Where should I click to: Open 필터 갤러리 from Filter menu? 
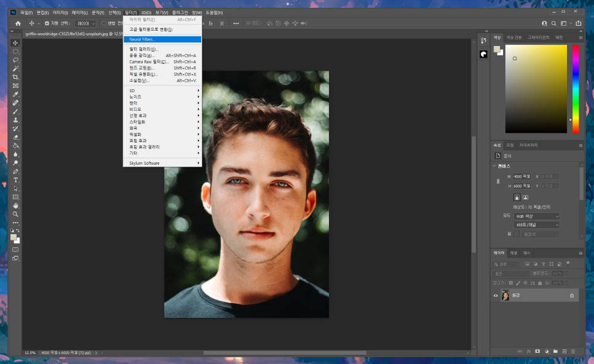pyautogui.click(x=162, y=49)
